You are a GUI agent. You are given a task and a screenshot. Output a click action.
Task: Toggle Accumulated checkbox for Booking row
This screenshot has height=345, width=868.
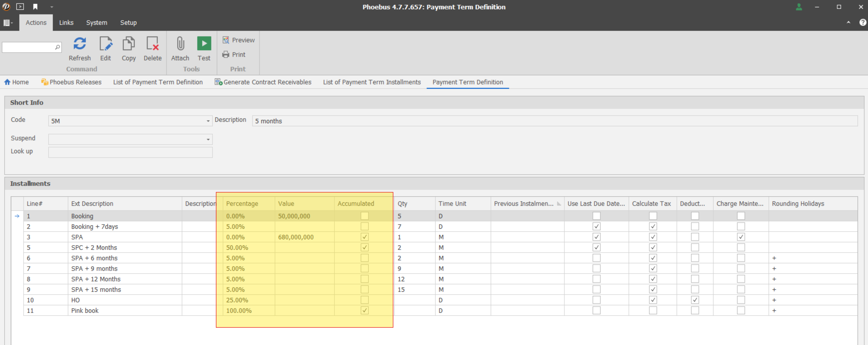tap(364, 216)
